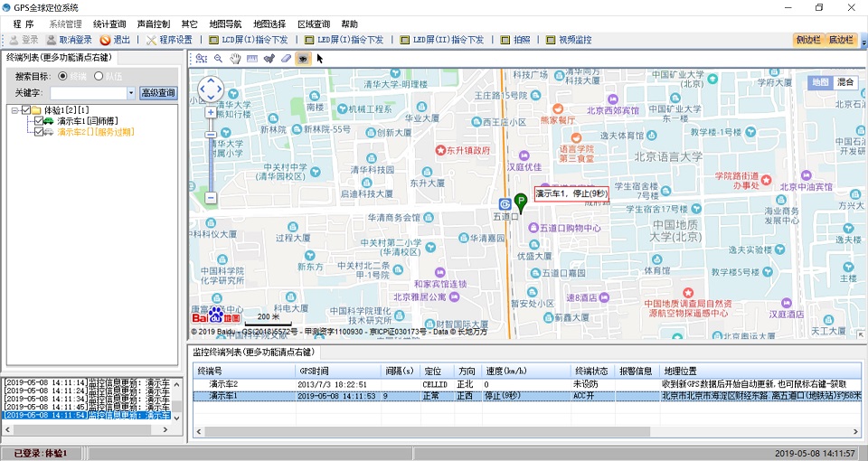Open the 程序 menu
Viewport: 868px width, 461px height.
coord(24,24)
